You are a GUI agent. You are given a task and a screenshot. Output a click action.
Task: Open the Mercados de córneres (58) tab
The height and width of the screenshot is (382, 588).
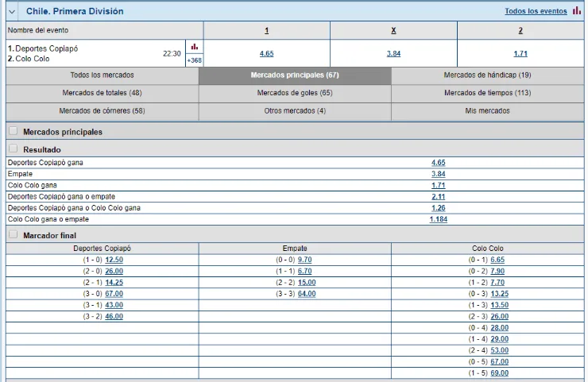point(102,110)
